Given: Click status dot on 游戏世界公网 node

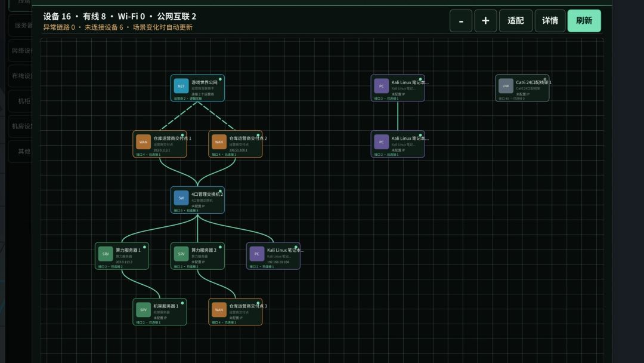Looking at the screenshot, I should 220,79.
